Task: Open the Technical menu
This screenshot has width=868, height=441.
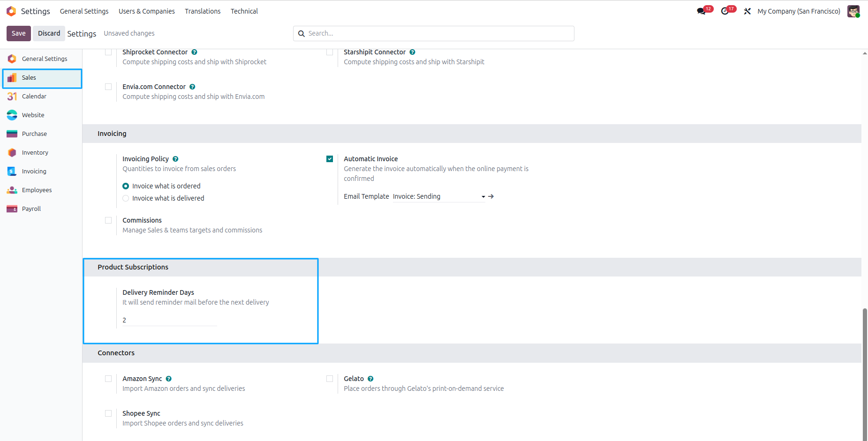Action: click(x=244, y=11)
